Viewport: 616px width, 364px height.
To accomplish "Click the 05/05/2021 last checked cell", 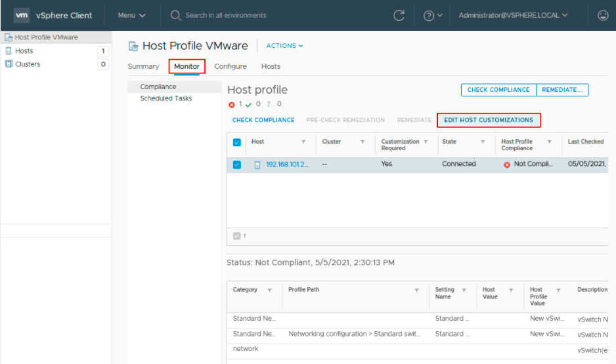I will 586,164.
